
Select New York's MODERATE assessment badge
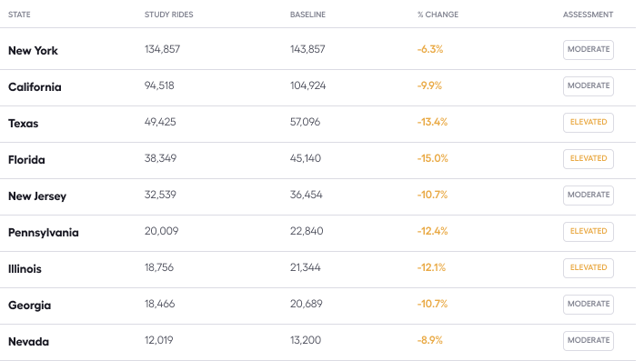[589, 50]
